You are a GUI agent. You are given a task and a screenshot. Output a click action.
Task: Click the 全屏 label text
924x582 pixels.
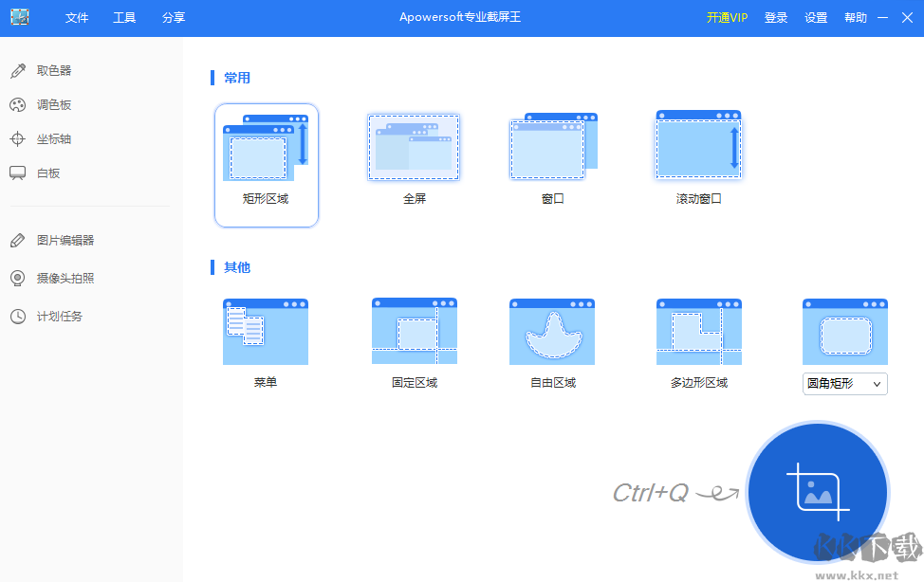pyautogui.click(x=415, y=199)
